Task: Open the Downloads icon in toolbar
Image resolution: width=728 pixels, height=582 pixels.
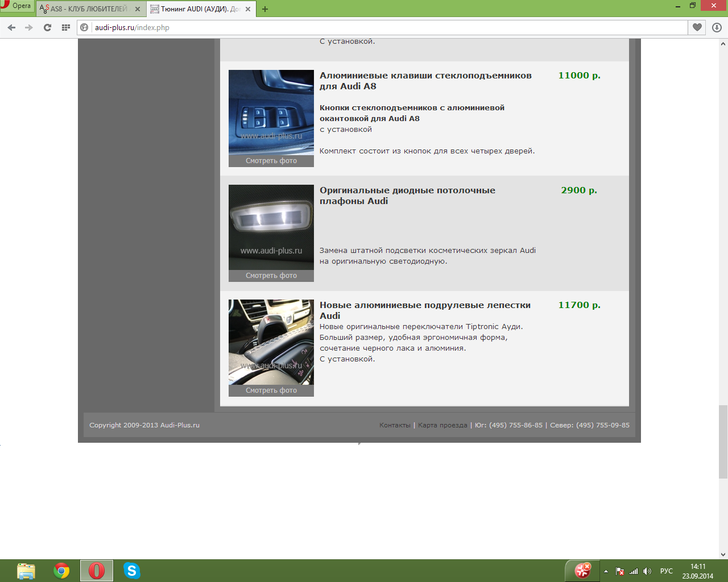Action: click(717, 27)
